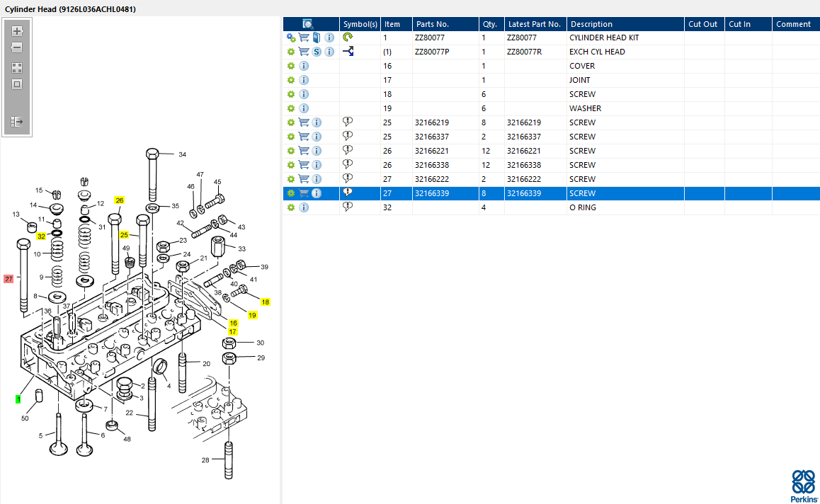
Task: Click the ZZ80077R latest part number
Action: [x=524, y=52]
